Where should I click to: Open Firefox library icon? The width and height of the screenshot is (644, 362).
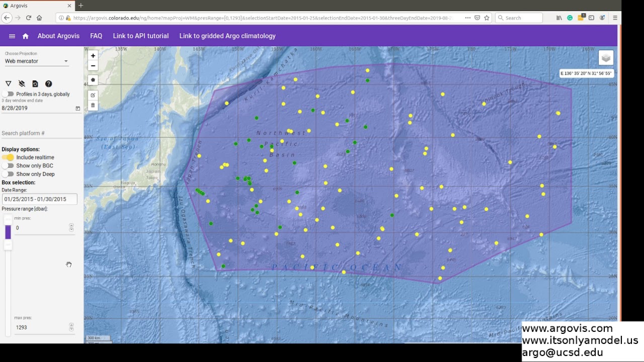[559, 18]
